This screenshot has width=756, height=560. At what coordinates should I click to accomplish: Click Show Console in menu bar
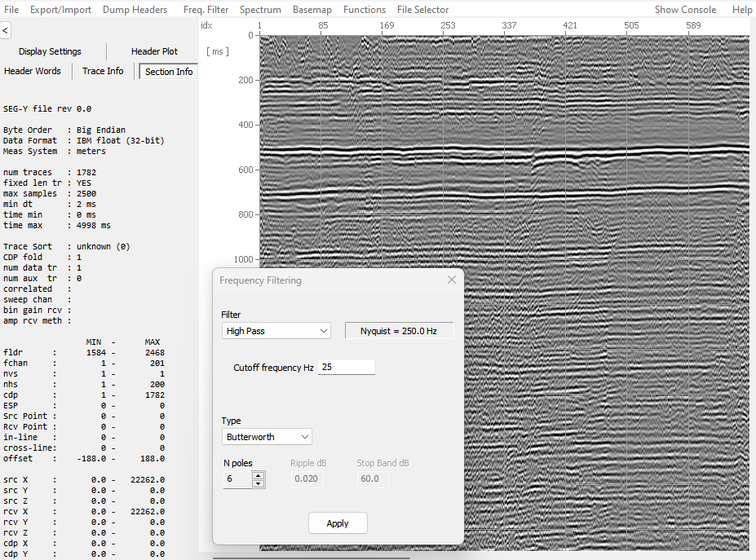click(x=685, y=10)
